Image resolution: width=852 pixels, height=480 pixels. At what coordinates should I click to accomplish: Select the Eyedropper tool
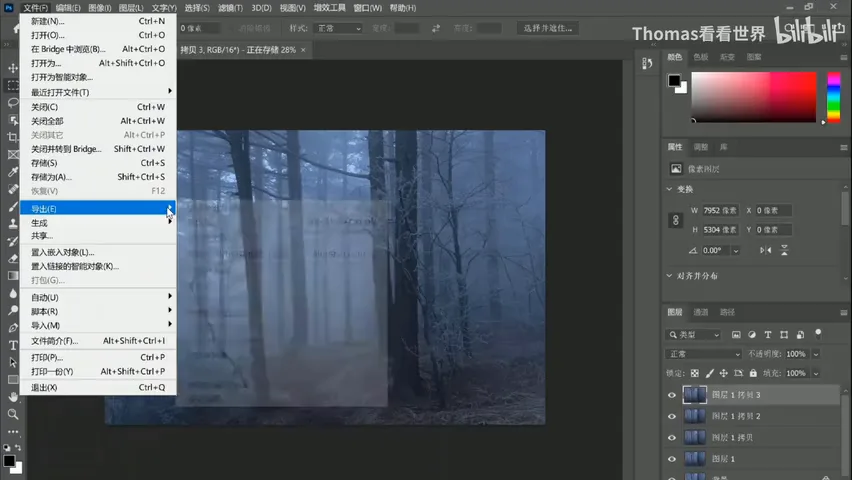coord(12,172)
